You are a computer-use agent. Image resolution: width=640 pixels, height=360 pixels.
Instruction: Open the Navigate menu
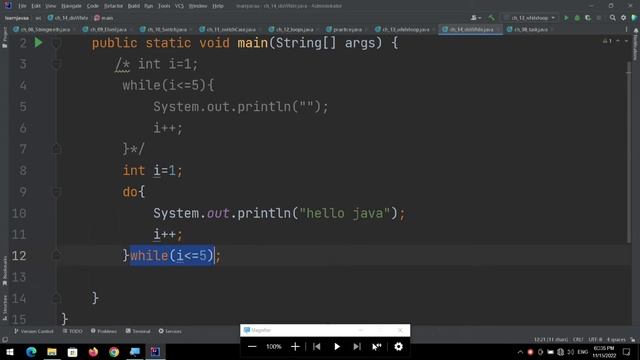click(71, 6)
